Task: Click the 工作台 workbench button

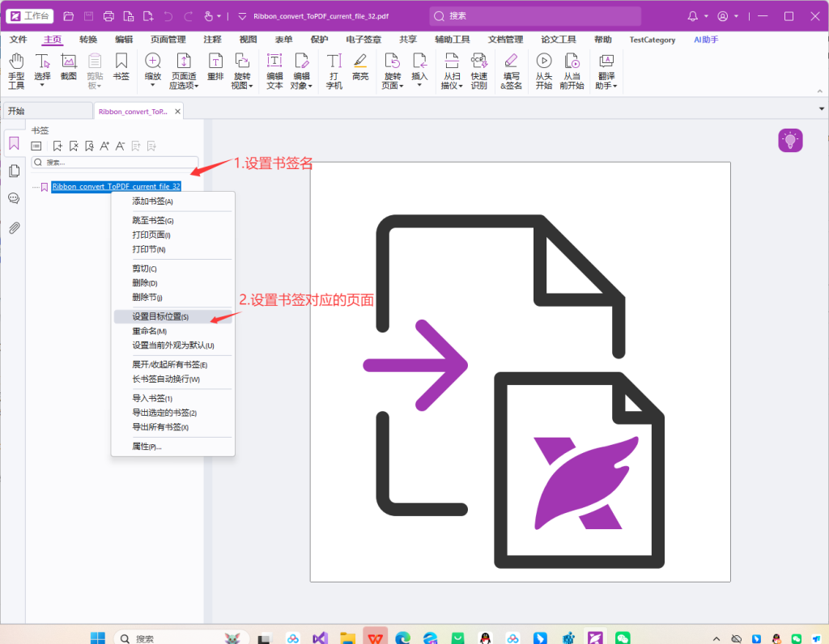Action: coord(30,15)
